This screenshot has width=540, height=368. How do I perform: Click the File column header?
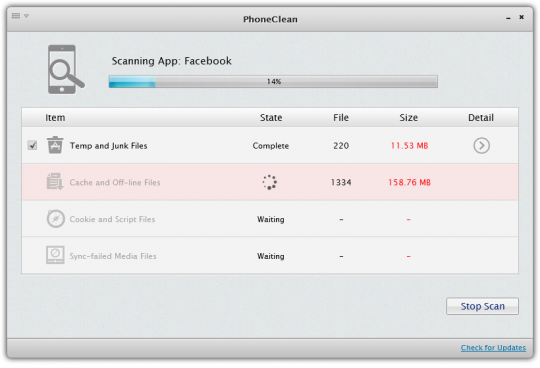(341, 118)
